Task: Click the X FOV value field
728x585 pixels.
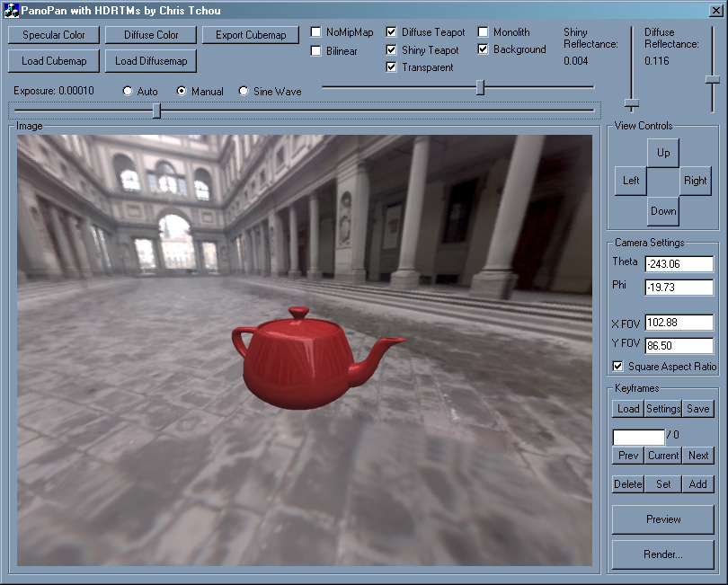Action: [x=679, y=323]
